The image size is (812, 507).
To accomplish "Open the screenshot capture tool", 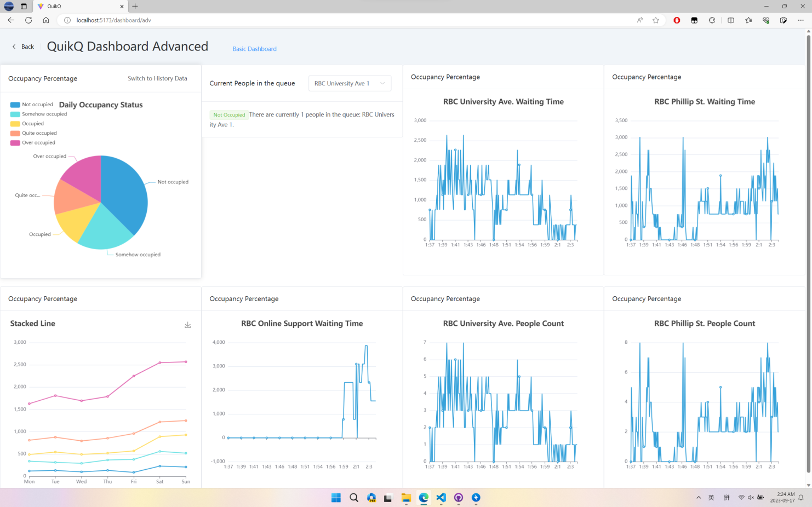I will (x=784, y=20).
